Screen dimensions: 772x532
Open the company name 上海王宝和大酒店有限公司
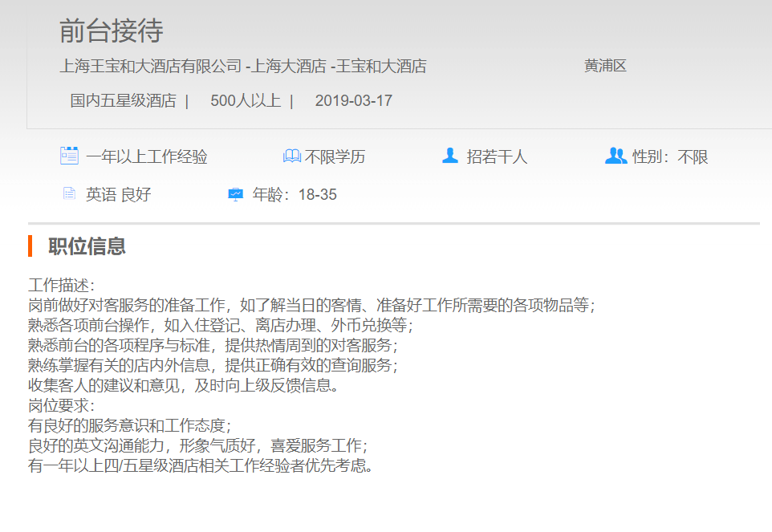click(x=151, y=67)
